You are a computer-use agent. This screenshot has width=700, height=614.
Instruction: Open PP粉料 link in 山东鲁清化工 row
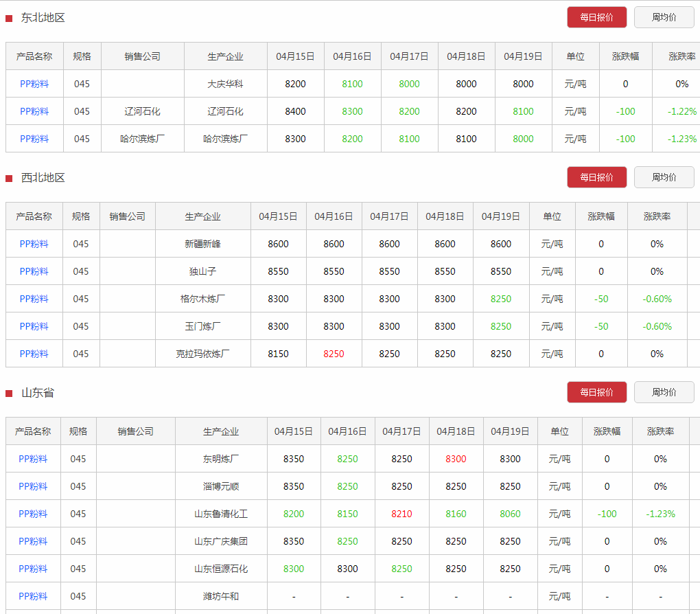[33, 514]
